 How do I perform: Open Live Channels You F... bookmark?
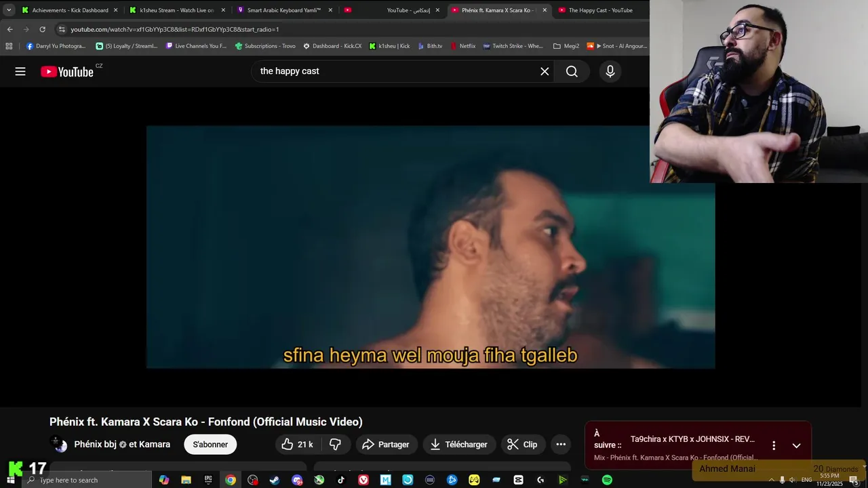pyautogui.click(x=196, y=46)
